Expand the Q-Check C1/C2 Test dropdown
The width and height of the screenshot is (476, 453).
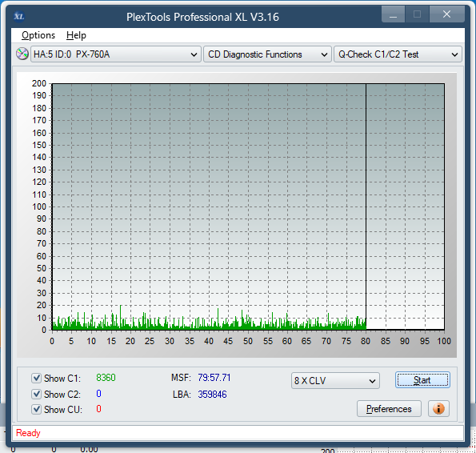398,54
